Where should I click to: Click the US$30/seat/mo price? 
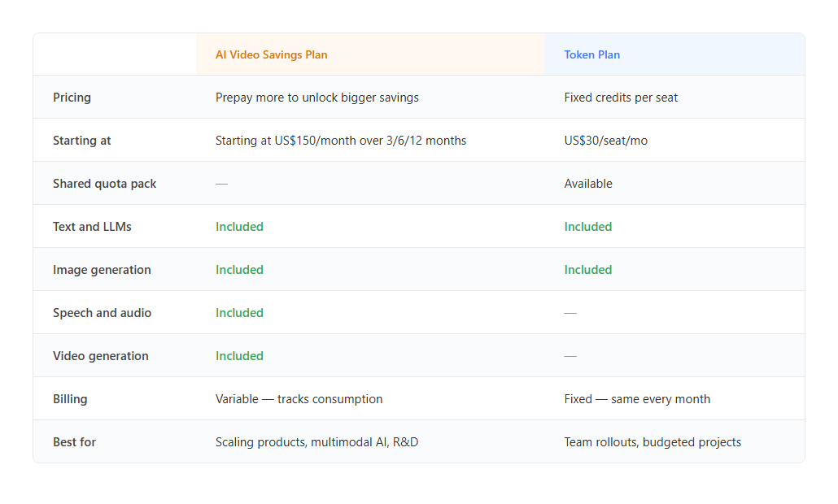(x=605, y=141)
